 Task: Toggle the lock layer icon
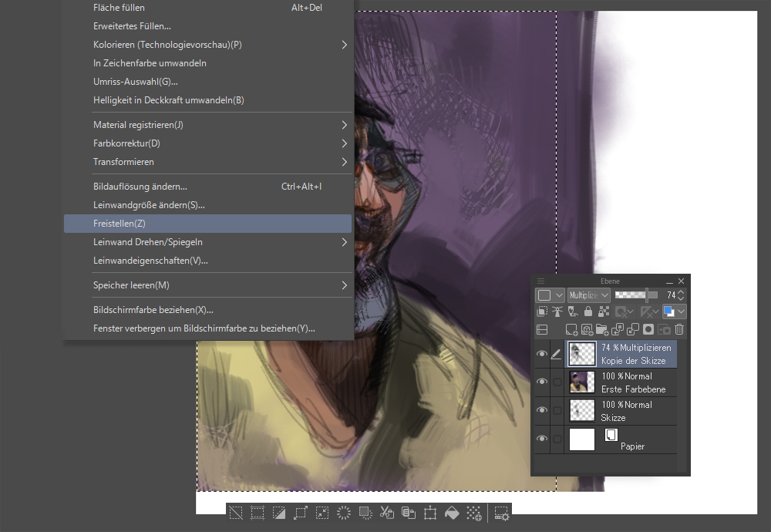click(588, 311)
